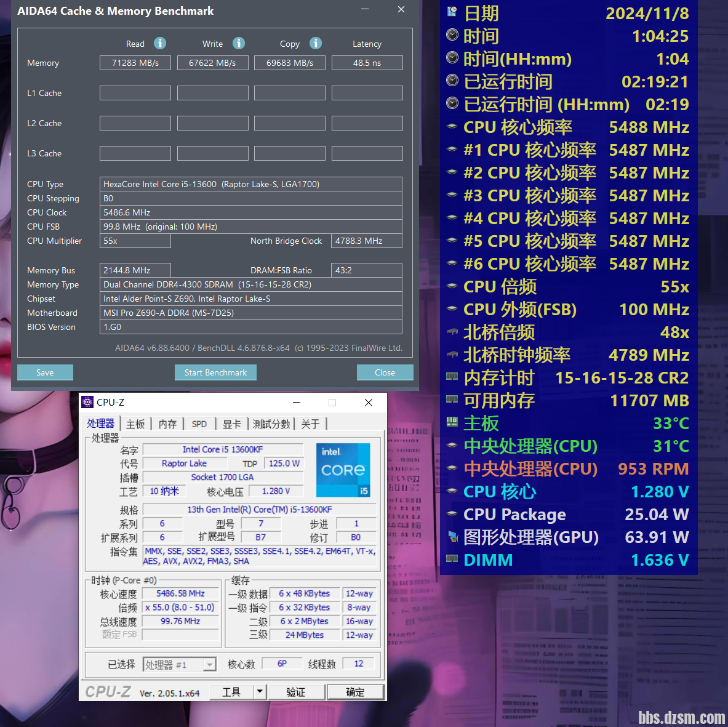This screenshot has height=727, width=728.
Task: Expand the 工具 tools dropdown arrow
Action: tap(260, 692)
